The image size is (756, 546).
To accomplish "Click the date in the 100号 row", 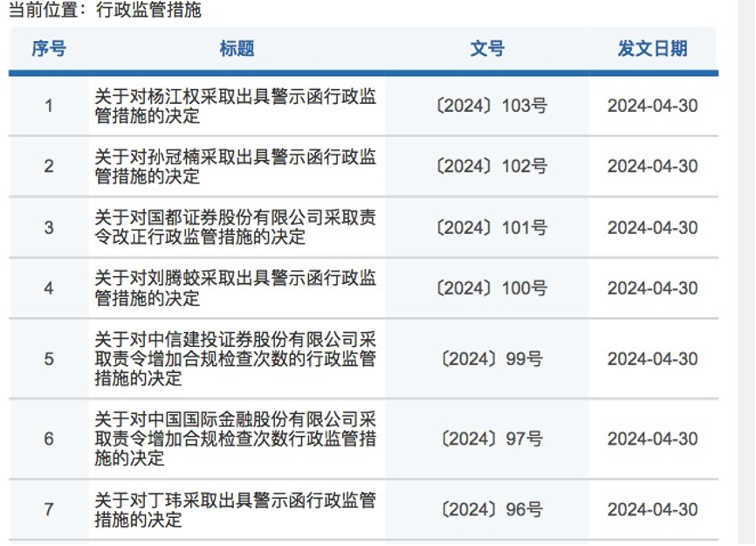I will click(x=652, y=288).
